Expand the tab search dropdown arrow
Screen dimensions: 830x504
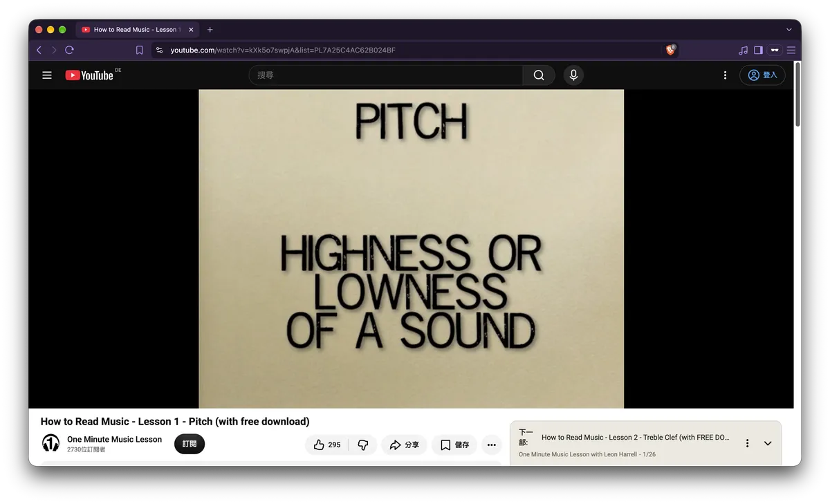pos(789,30)
